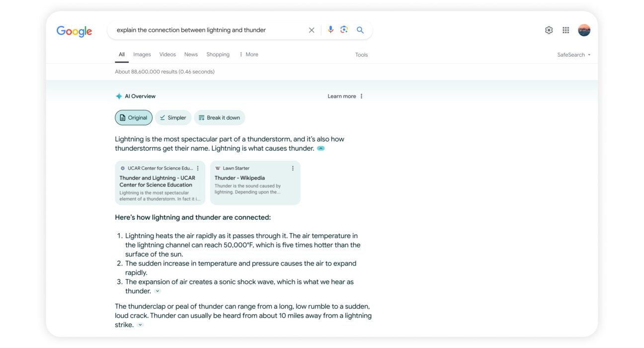Image resolution: width=644 pixels, height=348 pixels.
Task: Open the Thunder - Wikipedia card three-dot menu
Action: point(293,169)
